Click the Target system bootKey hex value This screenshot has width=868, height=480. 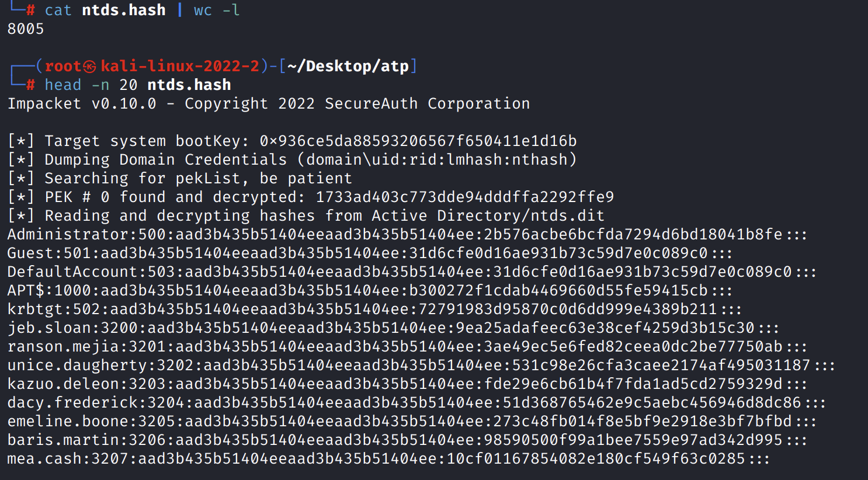click(418, 141)
